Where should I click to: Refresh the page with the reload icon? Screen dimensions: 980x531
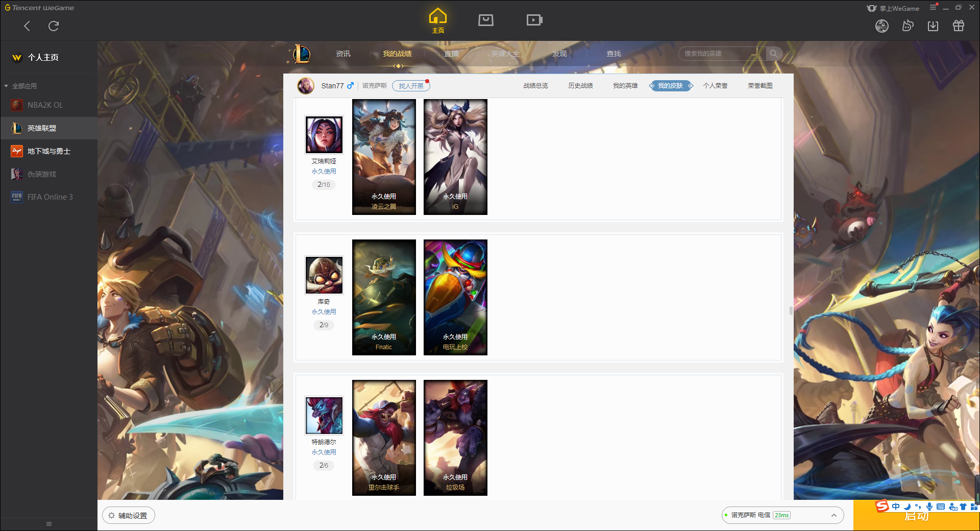(54, 26)
